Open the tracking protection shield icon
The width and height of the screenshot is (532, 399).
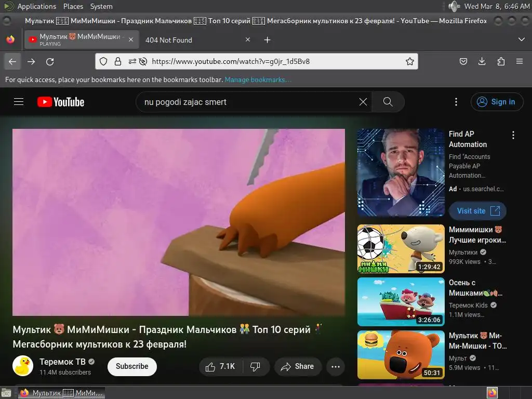(x=103, y=61)
